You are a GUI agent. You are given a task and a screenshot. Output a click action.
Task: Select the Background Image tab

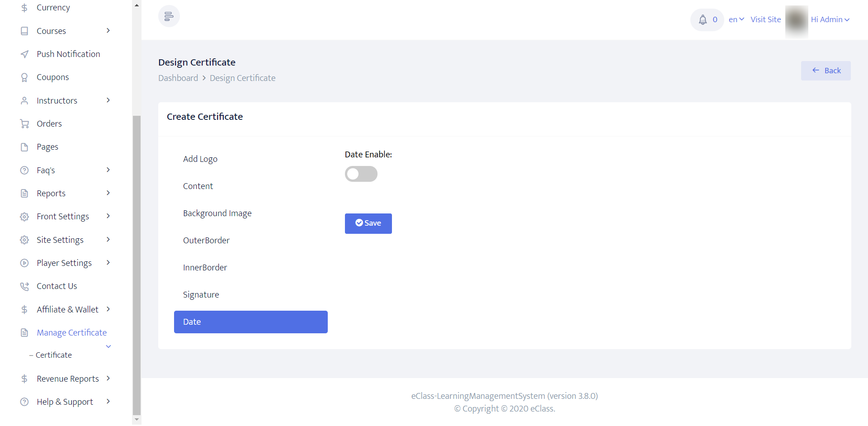pos(217,213)
